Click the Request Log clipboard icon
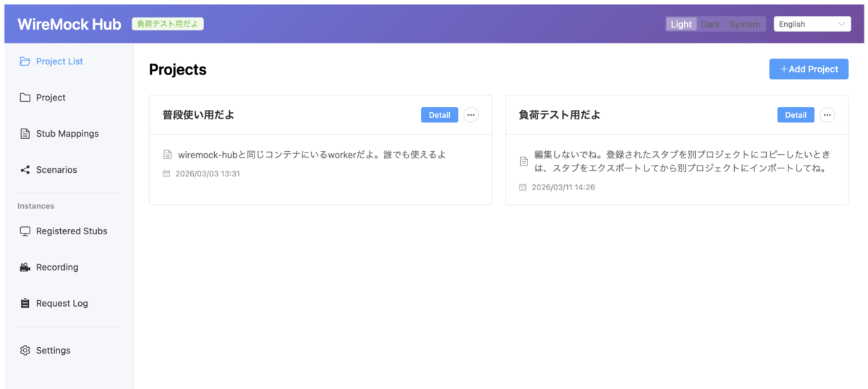Screen dimensions: 868x389 25,304
